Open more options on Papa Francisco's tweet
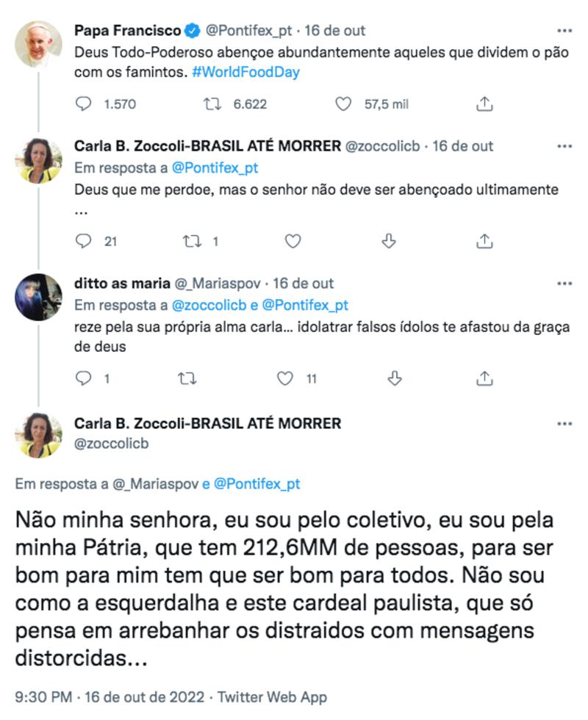The width and height of the screenshot is (588, 720). (x=564, y=31)
